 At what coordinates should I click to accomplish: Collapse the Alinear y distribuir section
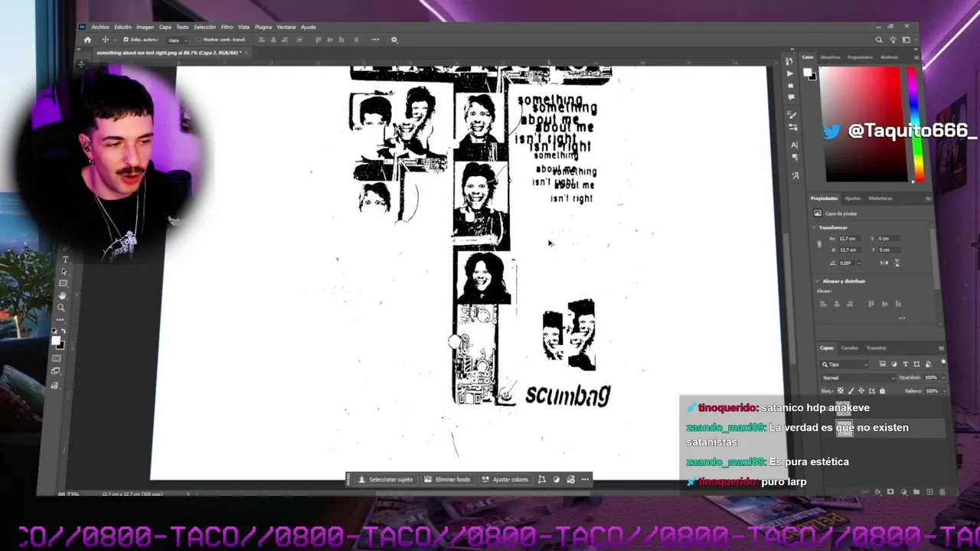818,281
